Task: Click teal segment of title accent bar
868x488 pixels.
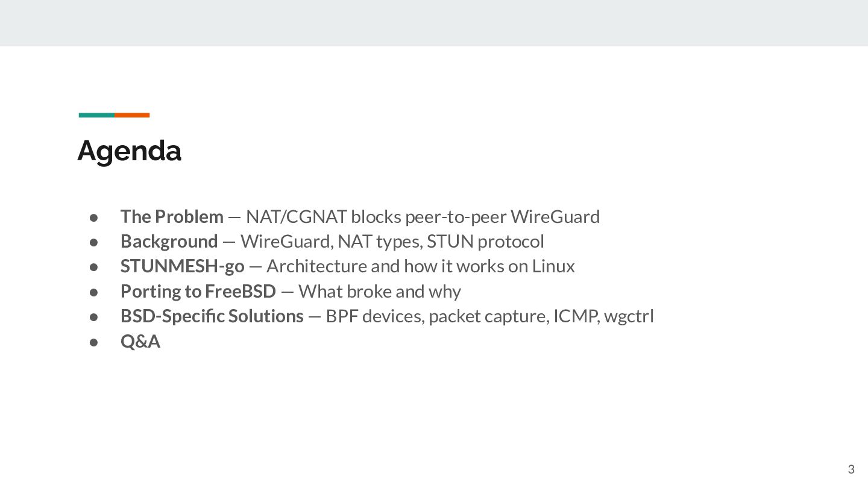Action: click(96, 115)
